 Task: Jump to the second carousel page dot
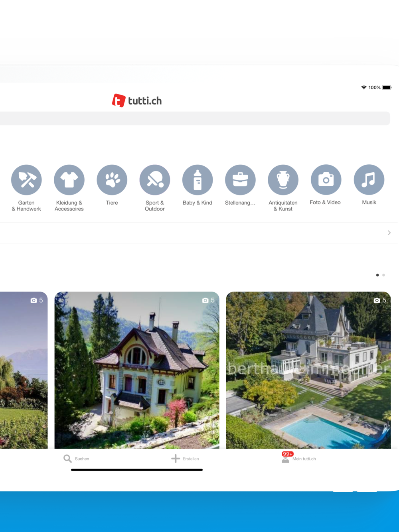pos(383,275)
